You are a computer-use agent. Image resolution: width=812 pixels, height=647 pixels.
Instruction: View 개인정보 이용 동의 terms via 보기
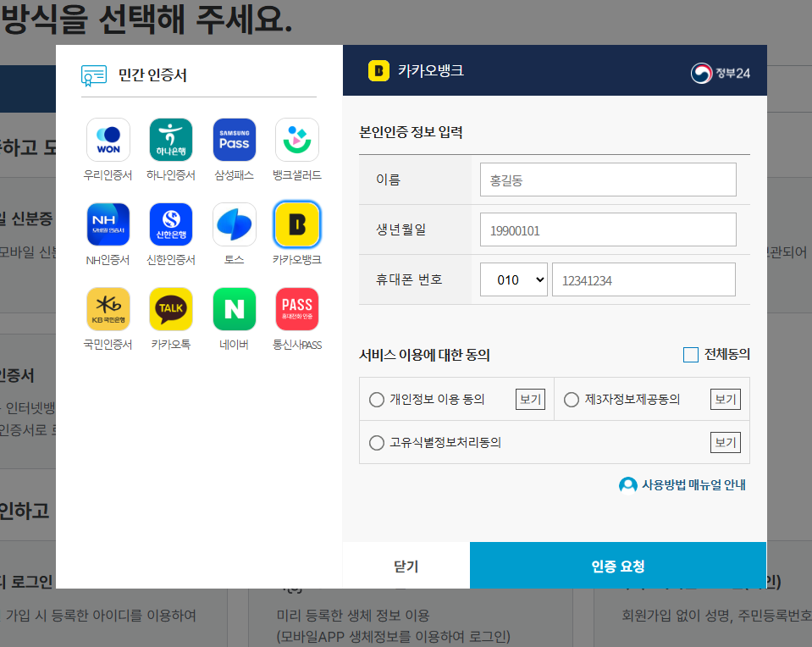coord(530,400)
